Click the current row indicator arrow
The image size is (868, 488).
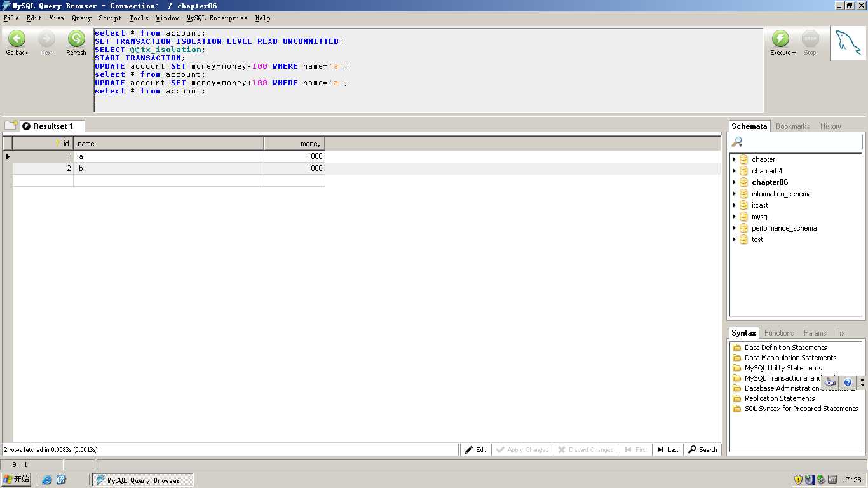8,156
